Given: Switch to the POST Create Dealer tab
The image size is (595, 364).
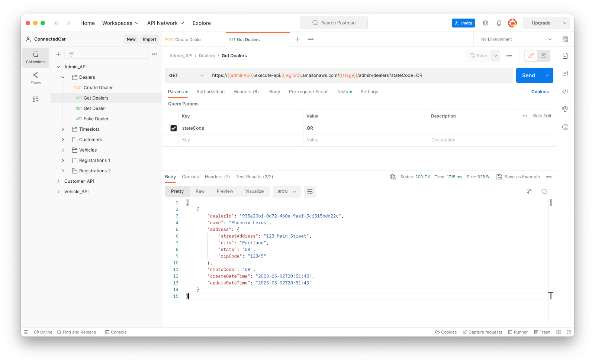Looking at the screenshot, I should tap(194, 39).
